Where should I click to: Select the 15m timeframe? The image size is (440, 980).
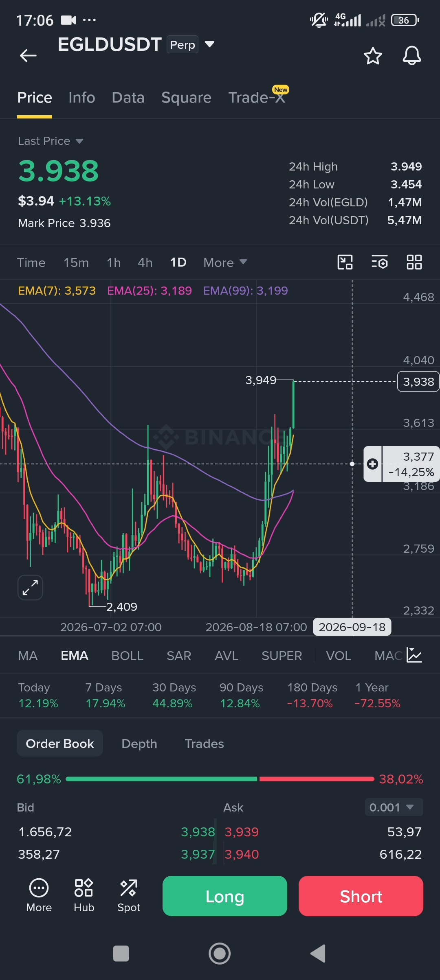click(x=76, y=262)
